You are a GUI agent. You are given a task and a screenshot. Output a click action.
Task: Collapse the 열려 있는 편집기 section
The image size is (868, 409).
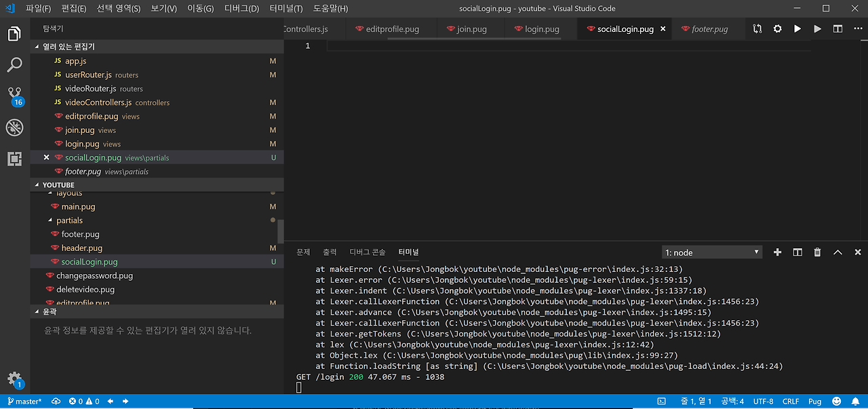[x=157, y=47]
